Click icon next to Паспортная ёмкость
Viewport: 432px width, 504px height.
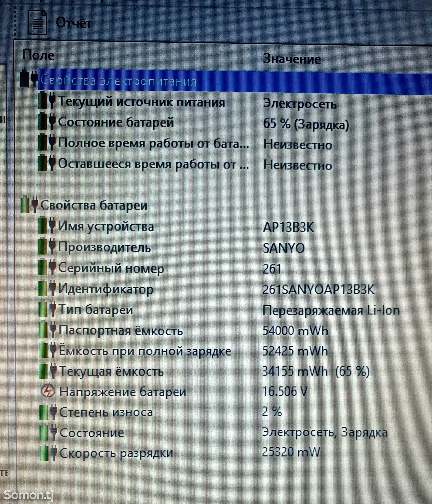pos(48,329)
